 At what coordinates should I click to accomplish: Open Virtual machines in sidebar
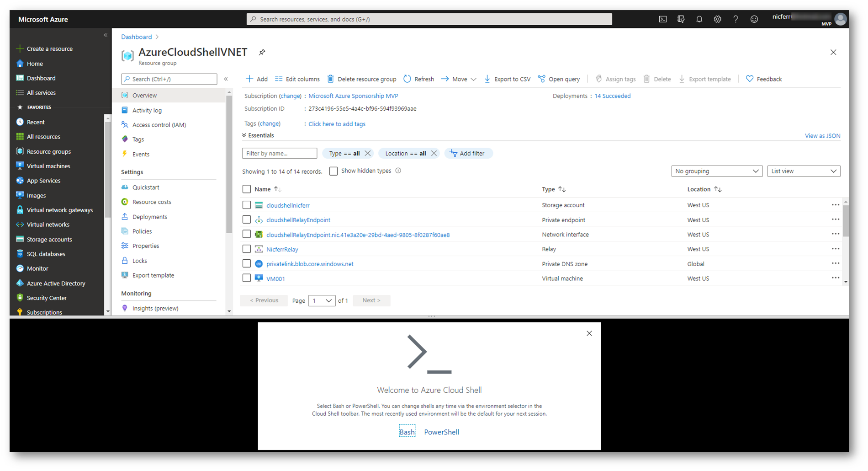coord(48,166)
